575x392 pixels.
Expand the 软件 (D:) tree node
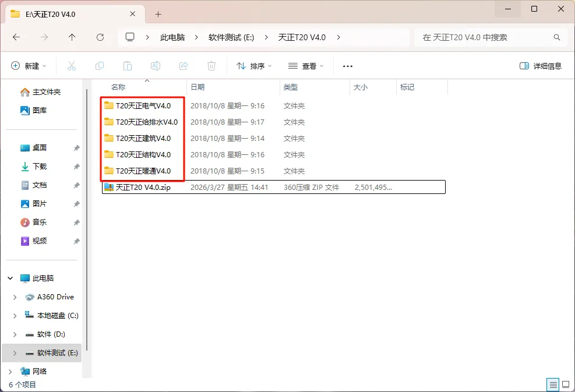[x=15, y=334]
